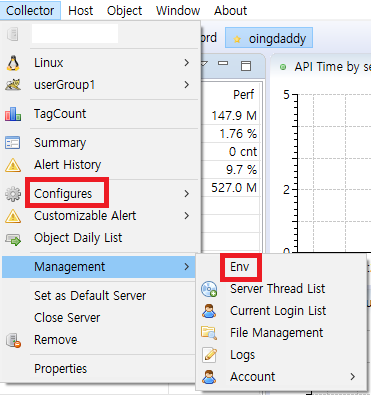This screenshot has height=395, width=371.
Task: Click the API Time chart title
Action: pyautogui.click(x=332, y=67)
